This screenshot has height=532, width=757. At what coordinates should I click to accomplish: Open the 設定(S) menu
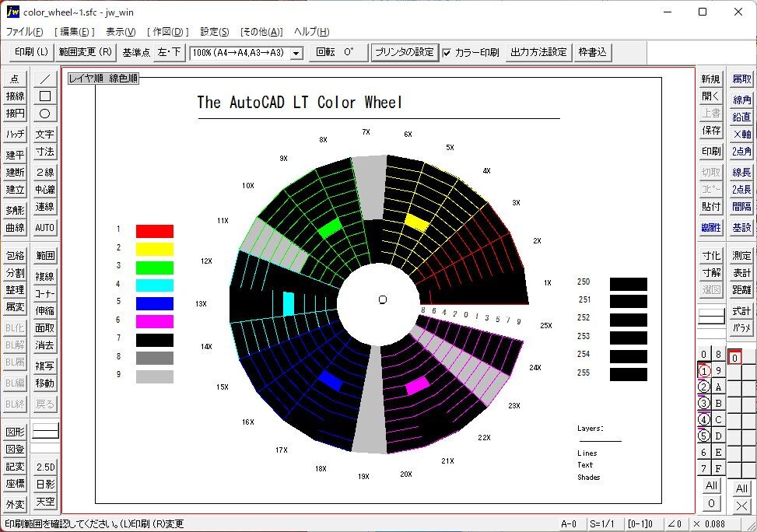(214, 32)
